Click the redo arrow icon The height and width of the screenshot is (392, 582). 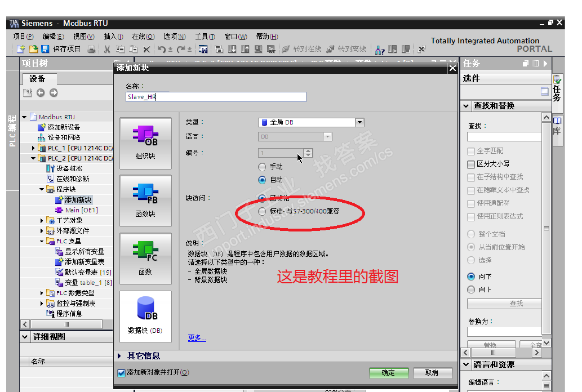(181, 48)
